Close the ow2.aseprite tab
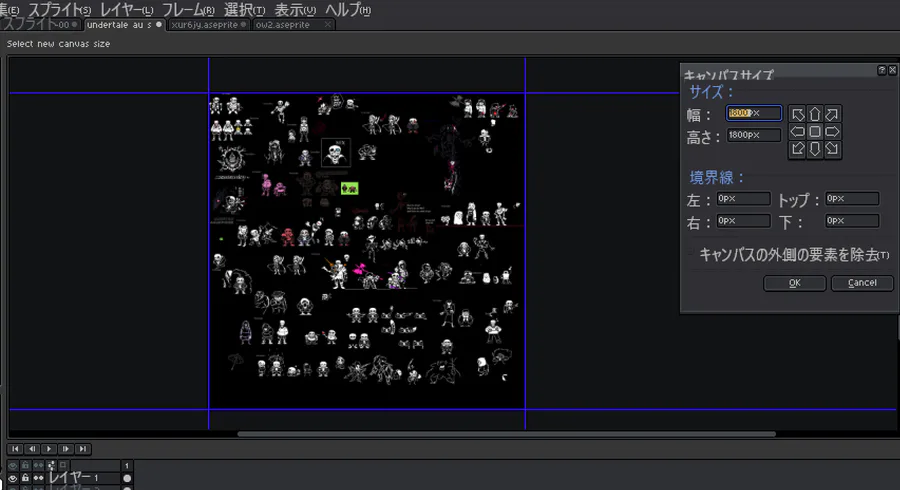Screen dimensions: 900x490 pyautogui.click(x=328, y=25)
